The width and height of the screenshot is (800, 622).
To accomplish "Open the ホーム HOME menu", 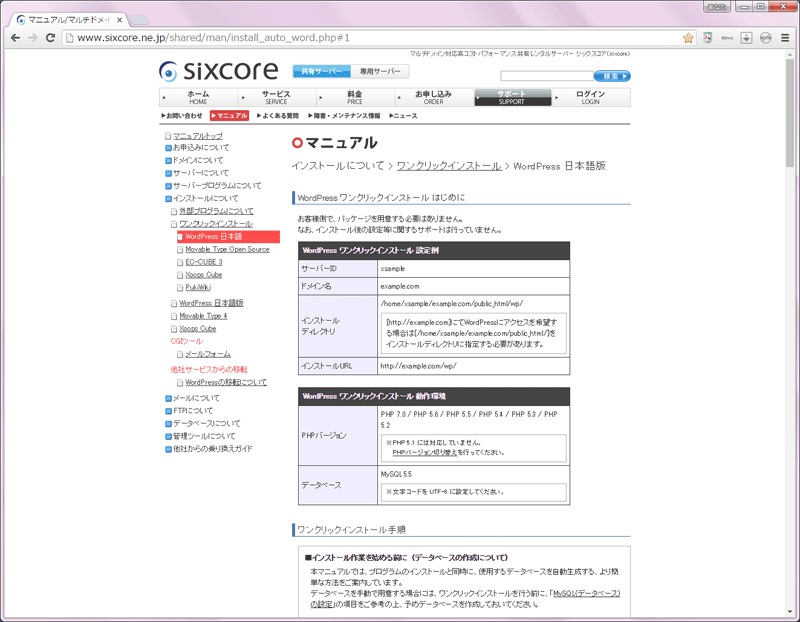I will point(198,97).
